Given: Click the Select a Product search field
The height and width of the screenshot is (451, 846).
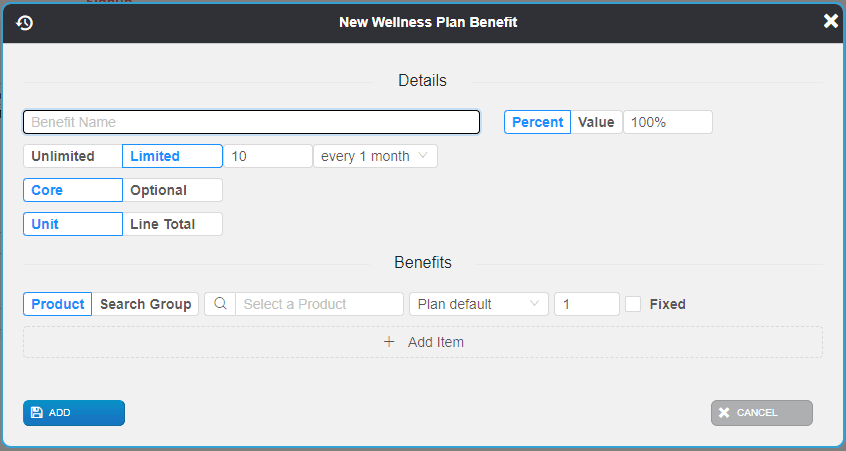Looking at the screenshot, I should pos(319,304).
